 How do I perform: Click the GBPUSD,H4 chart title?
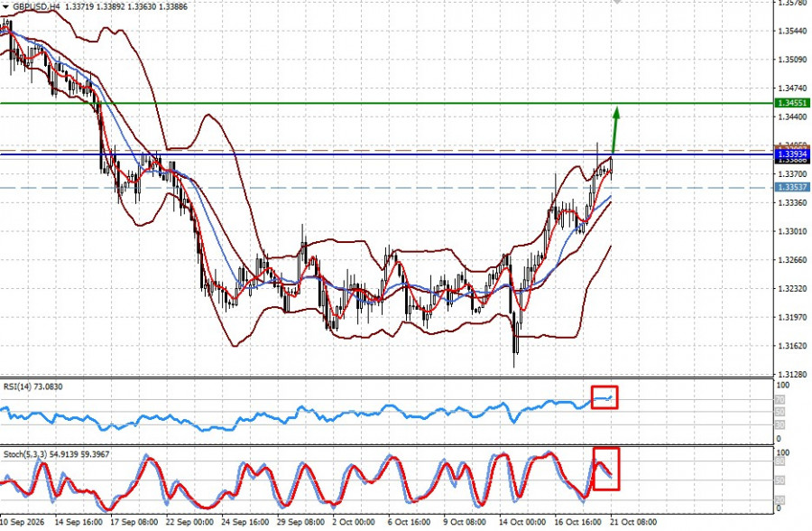point(36,6)
